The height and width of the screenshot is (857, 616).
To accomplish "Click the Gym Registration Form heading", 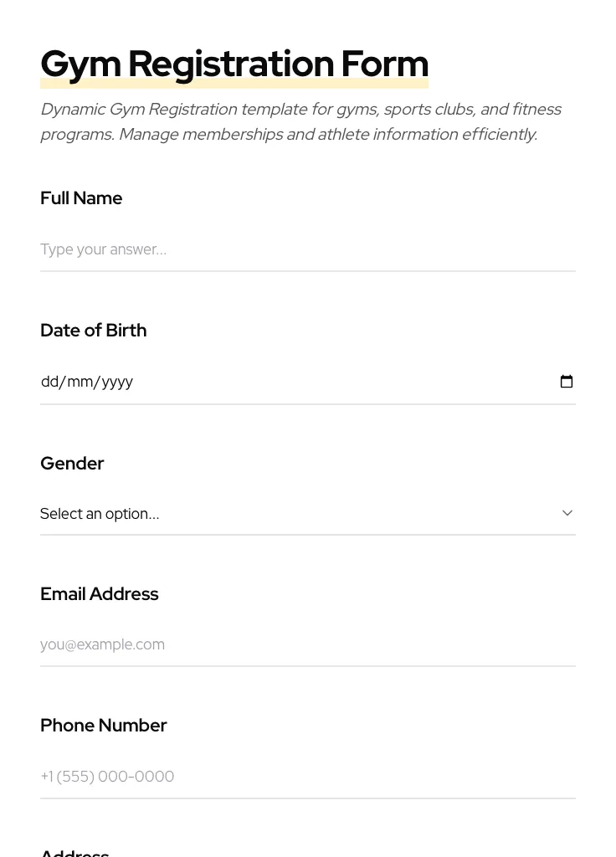I will (234, 63).
